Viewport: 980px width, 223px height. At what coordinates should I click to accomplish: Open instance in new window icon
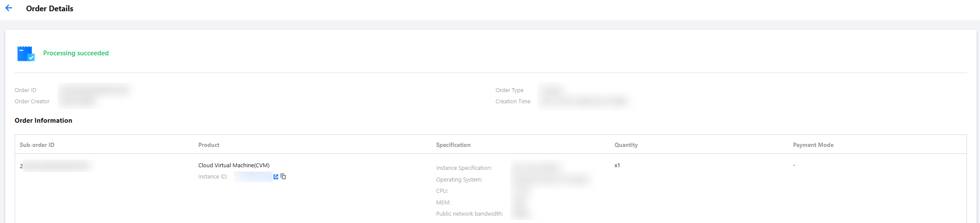[x=276, y=177]
